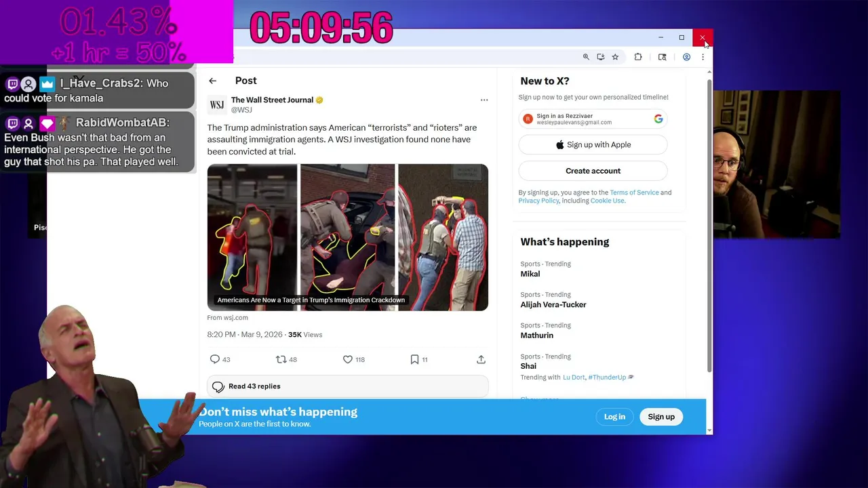This screenshot has height=488, width=868.
Task: Click the 35K Views count
Action: click(305, 335)
